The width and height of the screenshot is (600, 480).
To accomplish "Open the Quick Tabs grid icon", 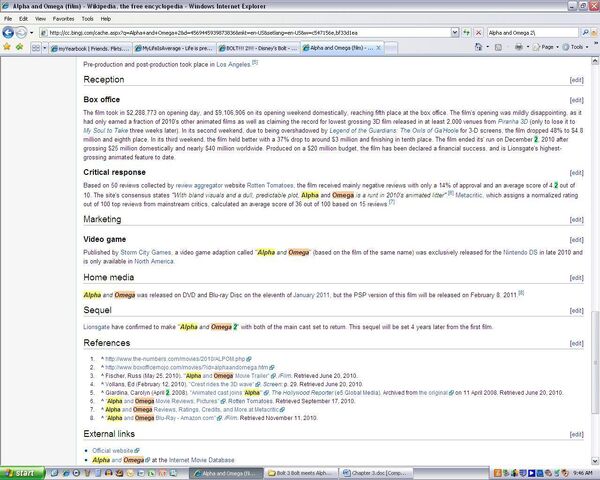I will [x=36, y=48].
